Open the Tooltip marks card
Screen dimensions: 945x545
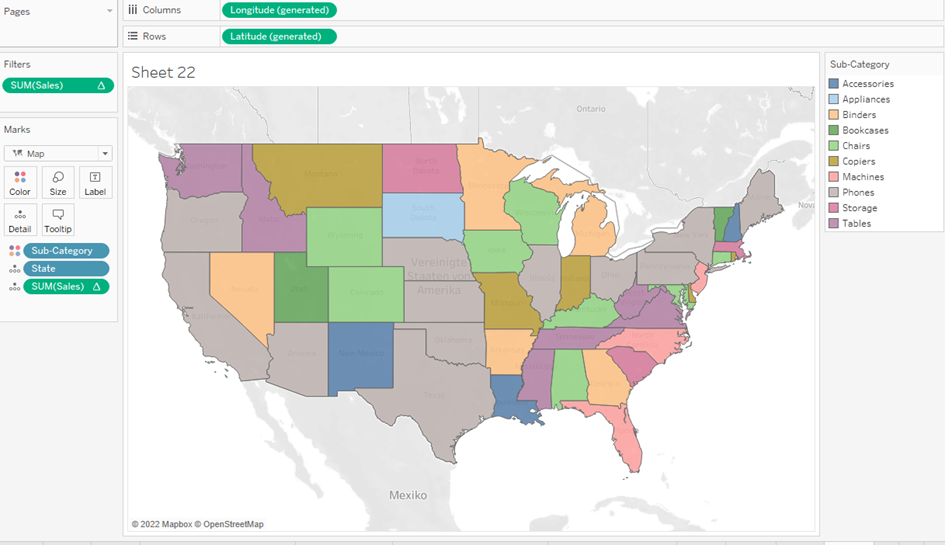pyautogui.click(x=58, y=220)
